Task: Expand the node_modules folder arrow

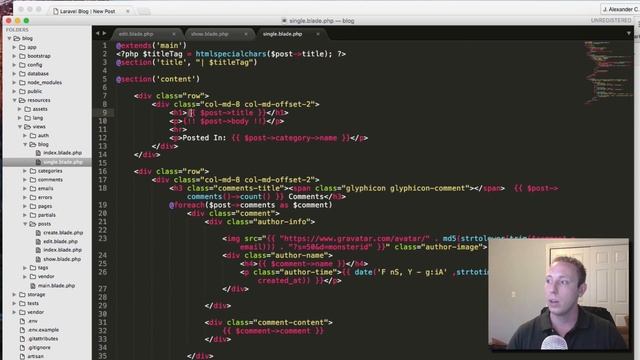Action: click(x=14, y=82)
